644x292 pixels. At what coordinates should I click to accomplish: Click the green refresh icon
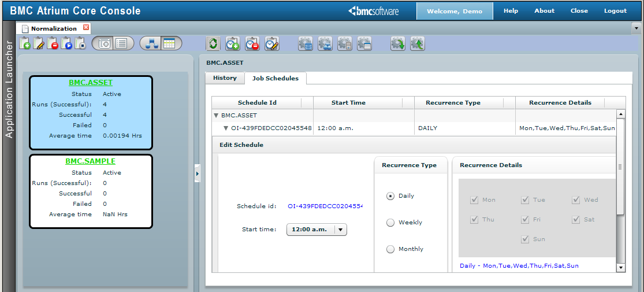coord(213,43)
